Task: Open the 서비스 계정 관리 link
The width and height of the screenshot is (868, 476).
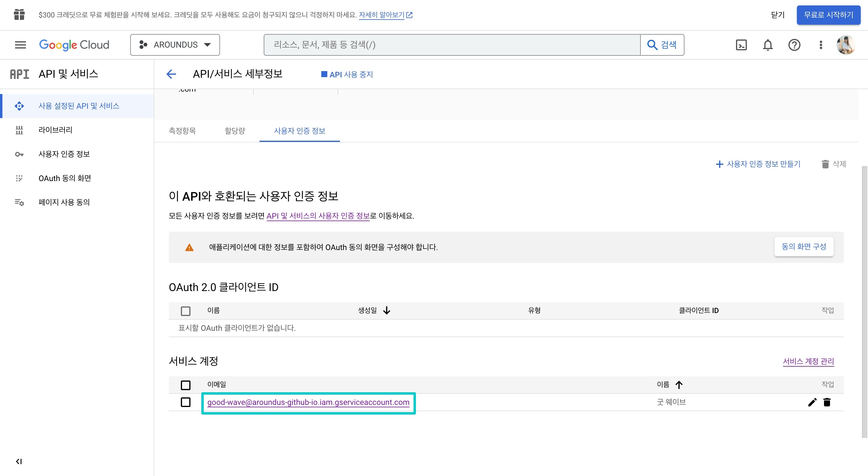Action: tap(808, 361)
